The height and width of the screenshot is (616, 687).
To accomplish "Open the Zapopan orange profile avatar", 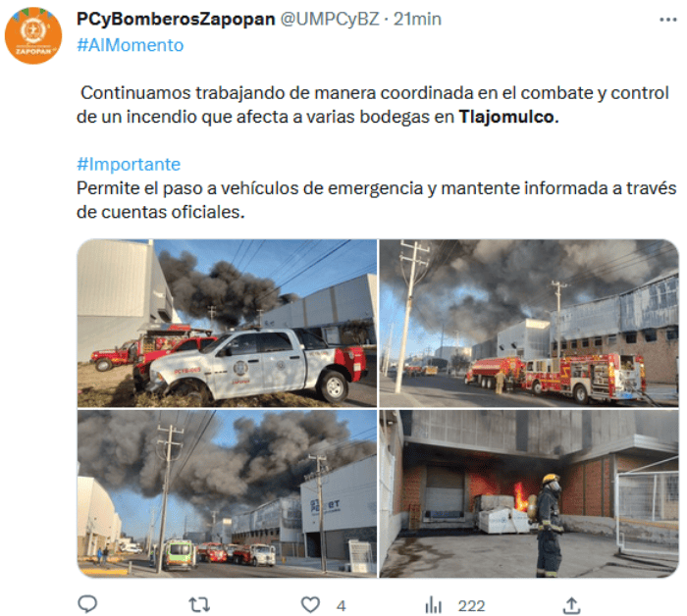I will 33,35.
